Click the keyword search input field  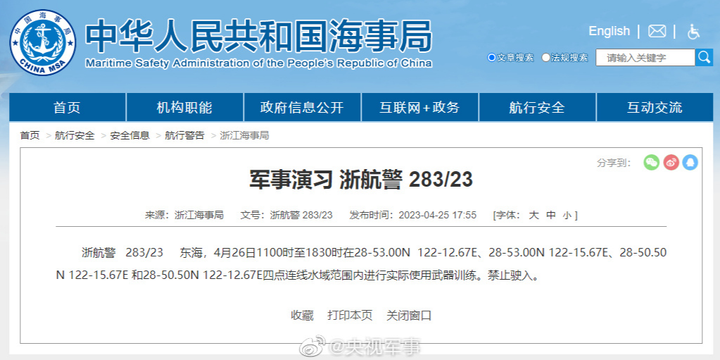(x=645, y=57)
